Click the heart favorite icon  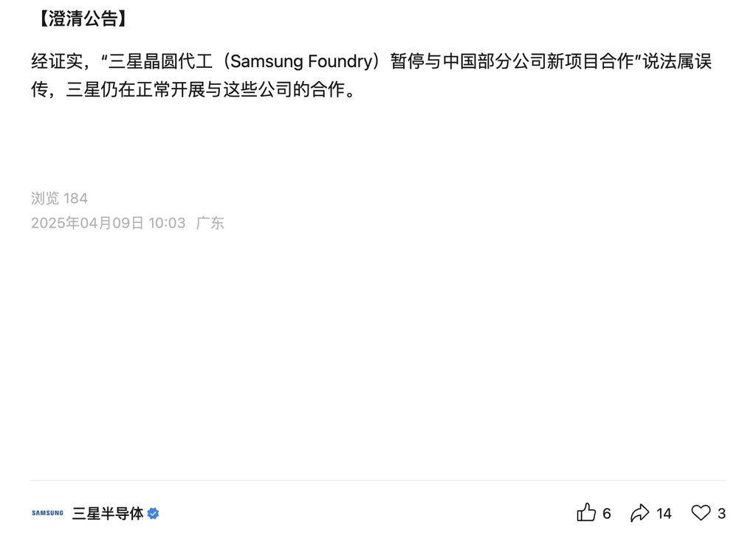coord(701,513)
